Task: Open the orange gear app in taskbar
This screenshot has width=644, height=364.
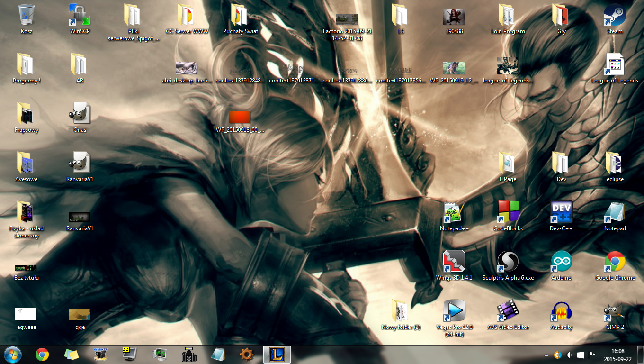Action: [247, 355]
